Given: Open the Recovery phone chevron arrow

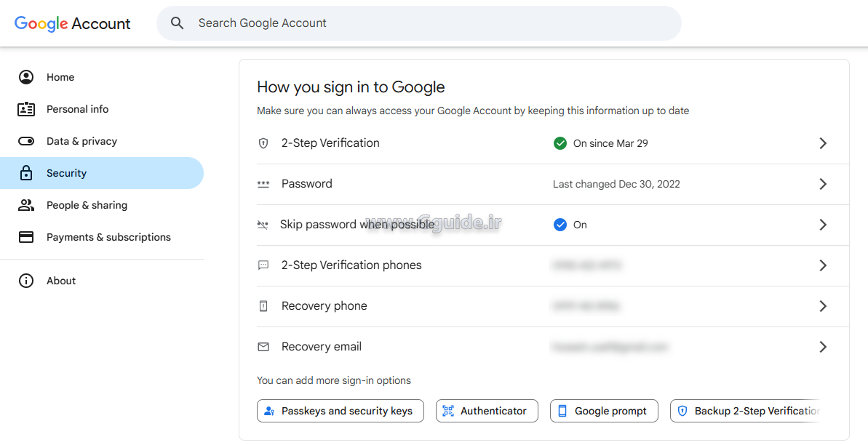Looking at the screenshot, I should tap(823, 306).
